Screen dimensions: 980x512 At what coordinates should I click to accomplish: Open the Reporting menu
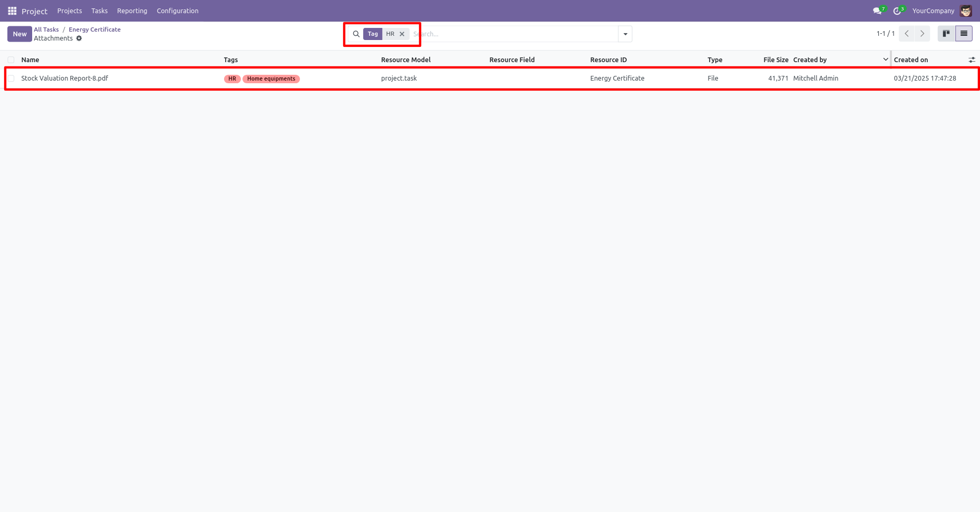(x=132, y=11)
